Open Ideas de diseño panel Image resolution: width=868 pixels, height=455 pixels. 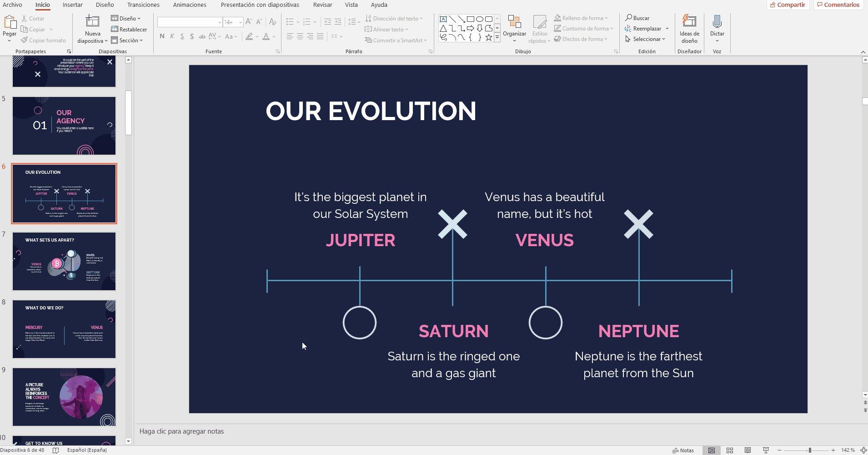coord(689,29)
